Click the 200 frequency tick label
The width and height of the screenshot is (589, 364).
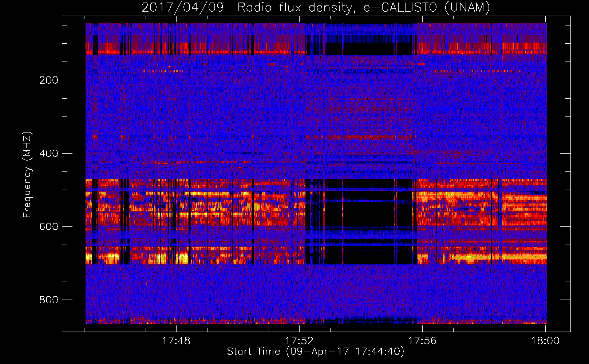[x=49, y=80]
